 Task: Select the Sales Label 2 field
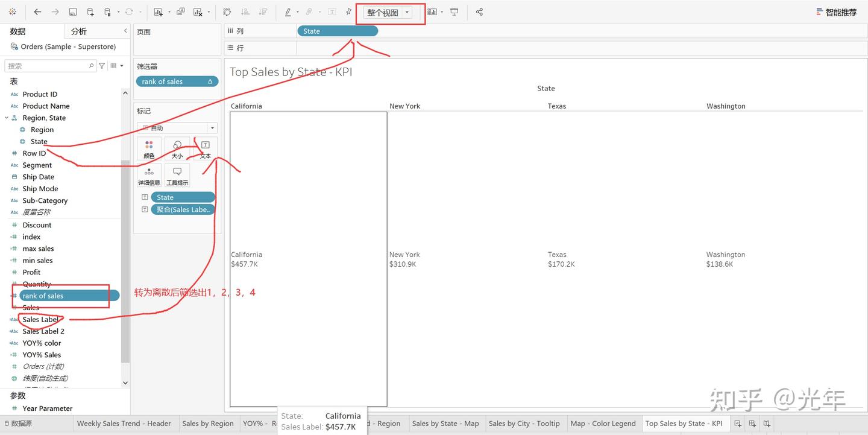tap(43, 331)
